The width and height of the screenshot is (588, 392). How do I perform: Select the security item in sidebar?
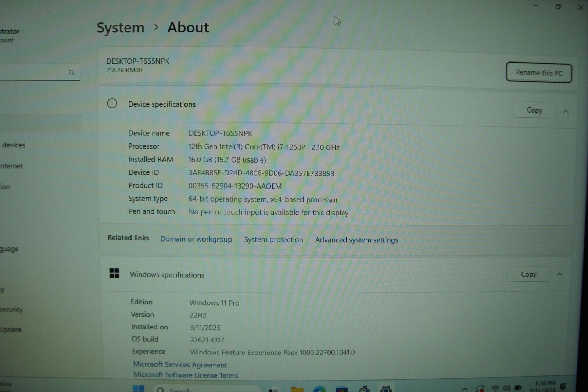(x=11, y=310)
